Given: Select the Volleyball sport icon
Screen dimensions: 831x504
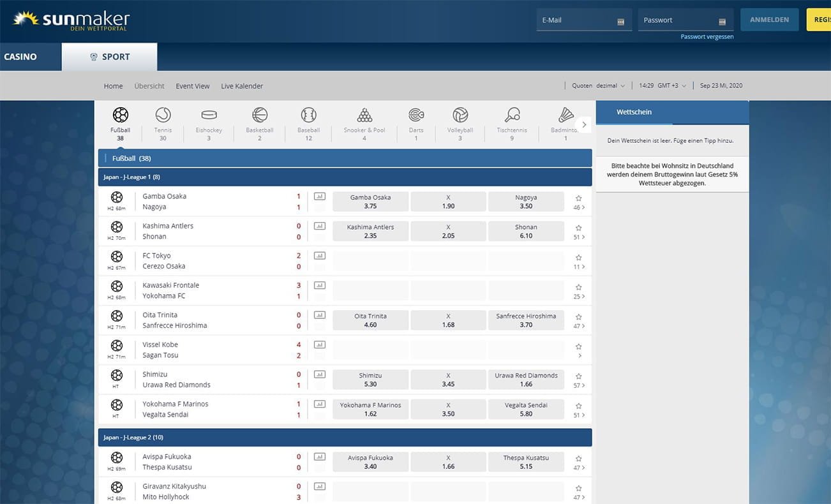Looking at the screenshot, I should [460, 115].
